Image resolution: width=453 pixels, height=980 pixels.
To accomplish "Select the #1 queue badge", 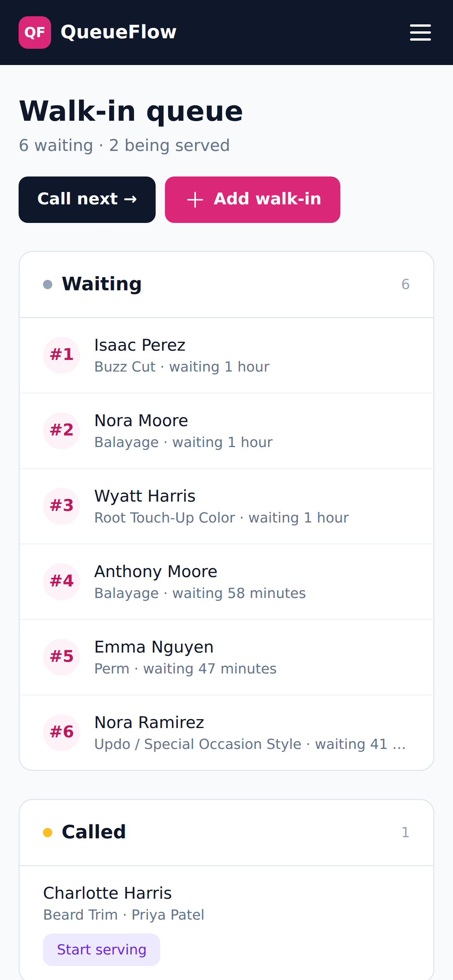I will coord(62,355).
